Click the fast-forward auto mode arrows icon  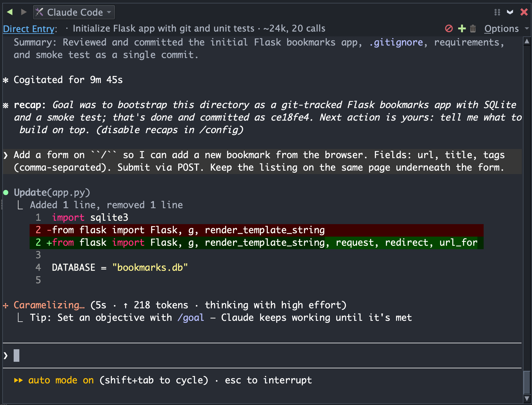pyautogui.click(x=18, y=380)
